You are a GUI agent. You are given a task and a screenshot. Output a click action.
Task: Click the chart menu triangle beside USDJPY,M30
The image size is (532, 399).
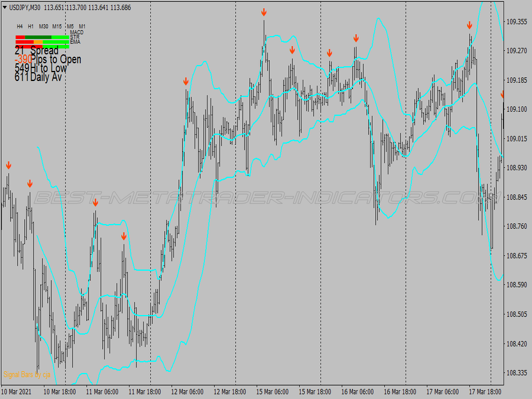coord(5,7)
